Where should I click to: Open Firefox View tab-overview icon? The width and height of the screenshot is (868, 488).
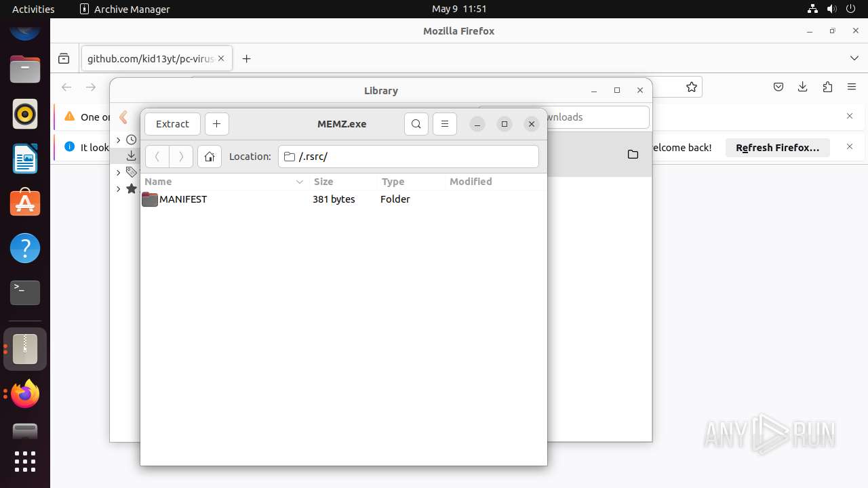64,59
